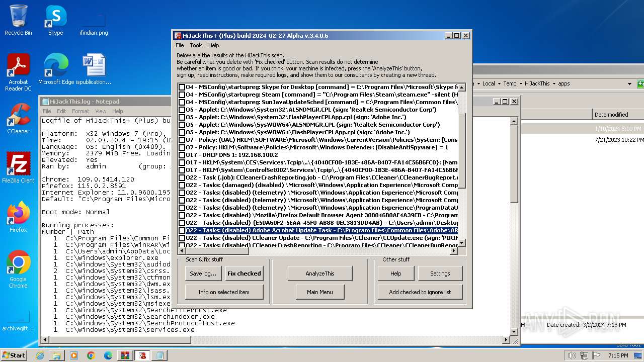Select the ispublication Word document icon

point(94,69)
